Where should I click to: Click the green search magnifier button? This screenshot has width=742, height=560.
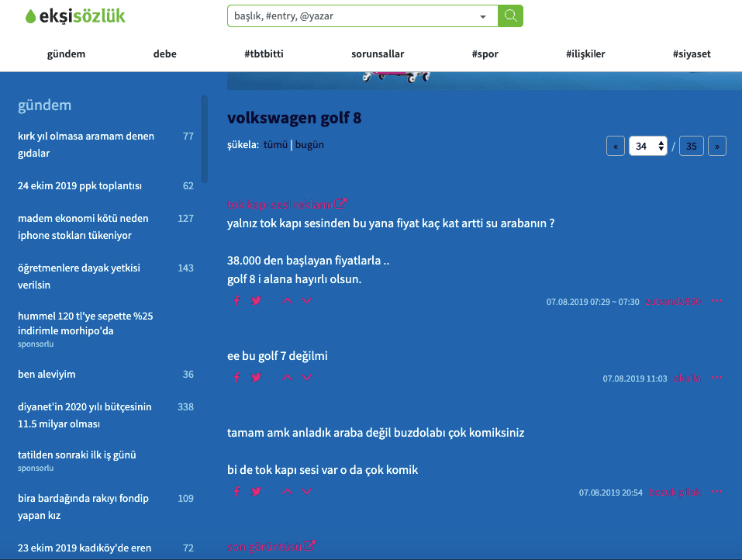point(510,16)
